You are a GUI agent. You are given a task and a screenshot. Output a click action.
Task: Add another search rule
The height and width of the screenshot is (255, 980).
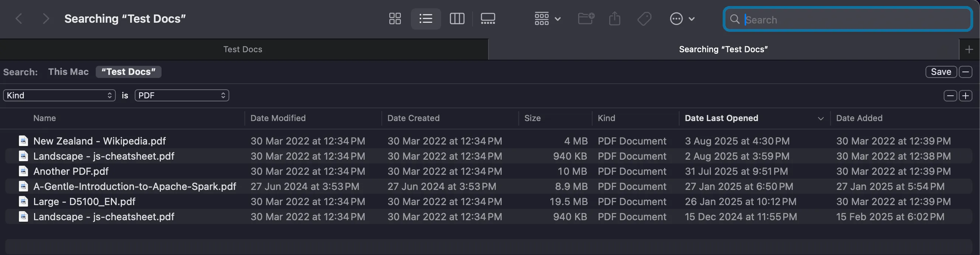966,95
